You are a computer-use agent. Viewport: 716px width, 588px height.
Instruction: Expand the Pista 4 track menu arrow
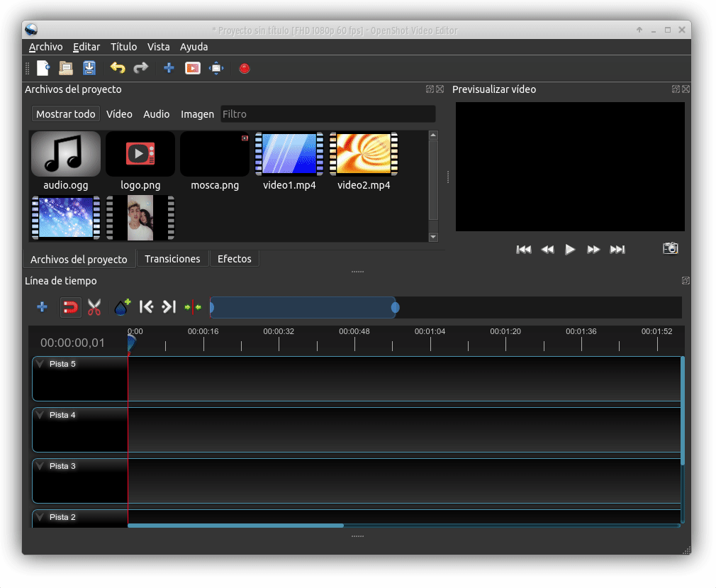pos(40,415)
